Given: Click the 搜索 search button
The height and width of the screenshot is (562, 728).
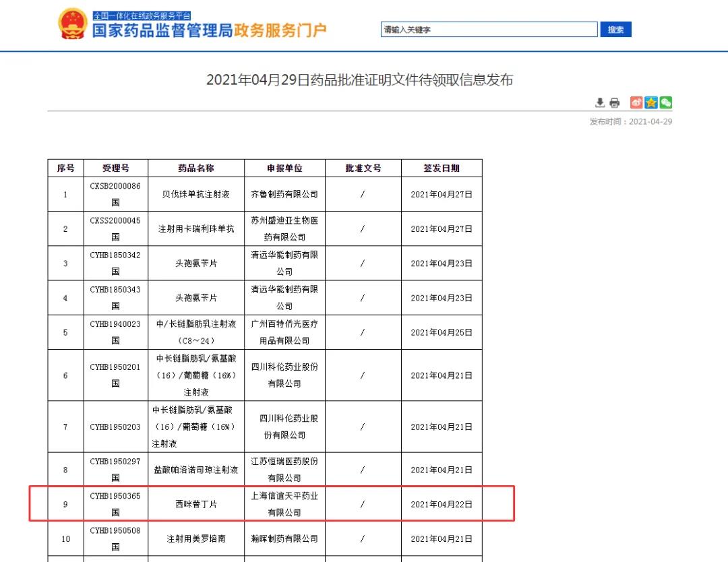Looking at the screenshot, I should click(x=615, y=30).
